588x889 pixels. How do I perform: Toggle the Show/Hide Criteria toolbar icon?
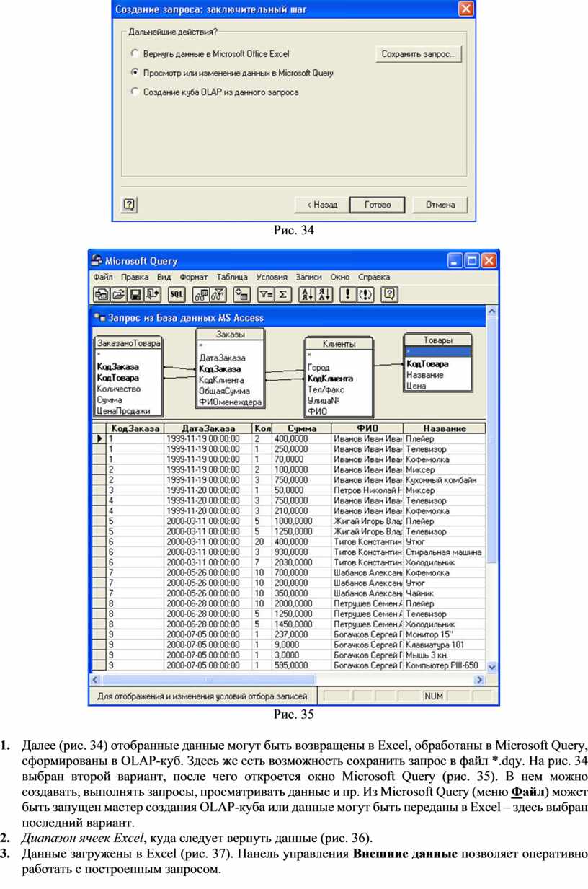tap(217, 294)
